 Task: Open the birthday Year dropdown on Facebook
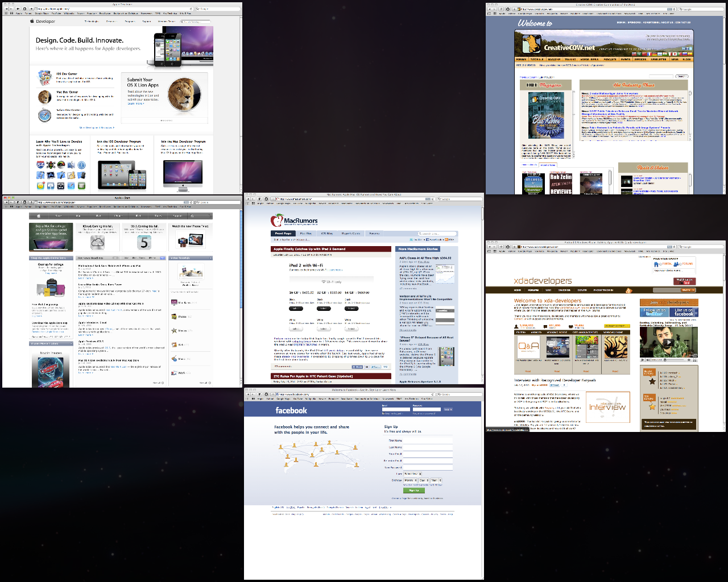pos(435,480)
